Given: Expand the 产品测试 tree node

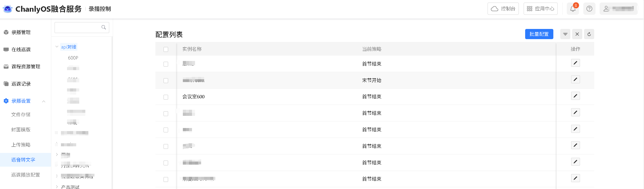Looking at the screenshot, I should 57,187.
